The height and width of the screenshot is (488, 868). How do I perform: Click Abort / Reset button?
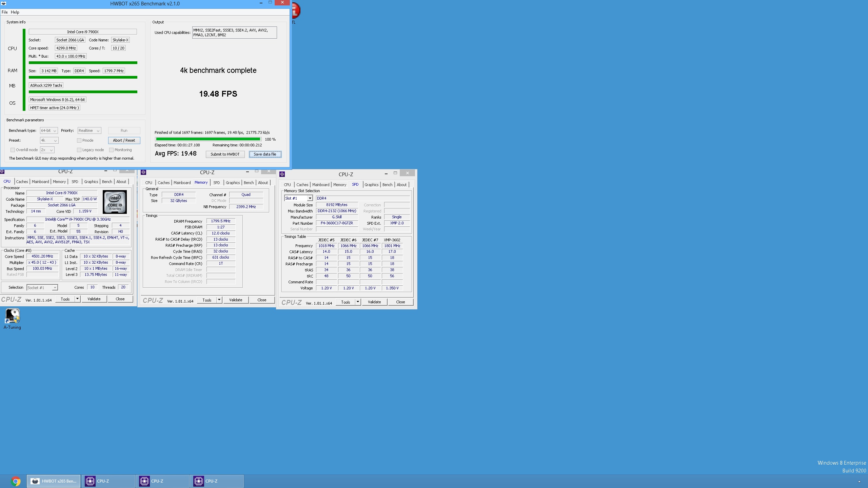(x=124, y=140)
